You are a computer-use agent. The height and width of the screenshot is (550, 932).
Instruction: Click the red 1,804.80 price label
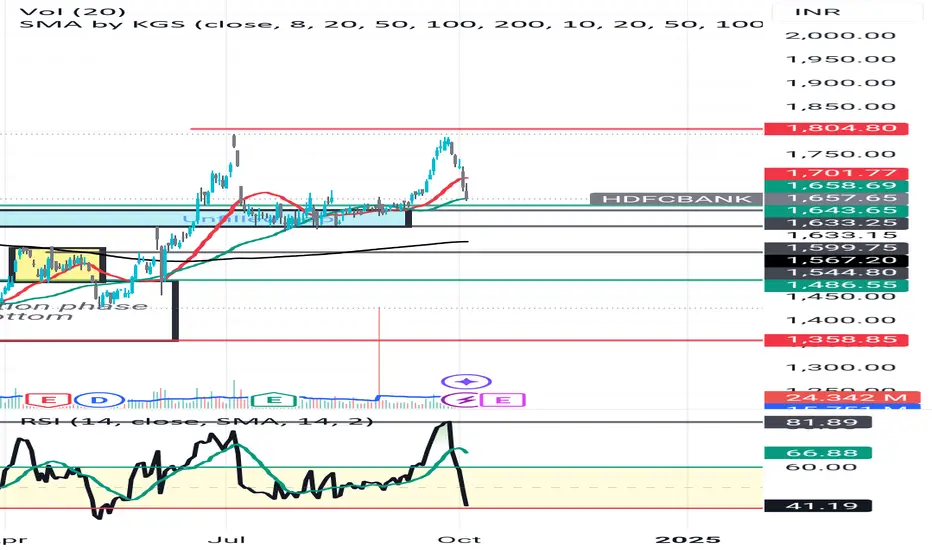(836, 128)
